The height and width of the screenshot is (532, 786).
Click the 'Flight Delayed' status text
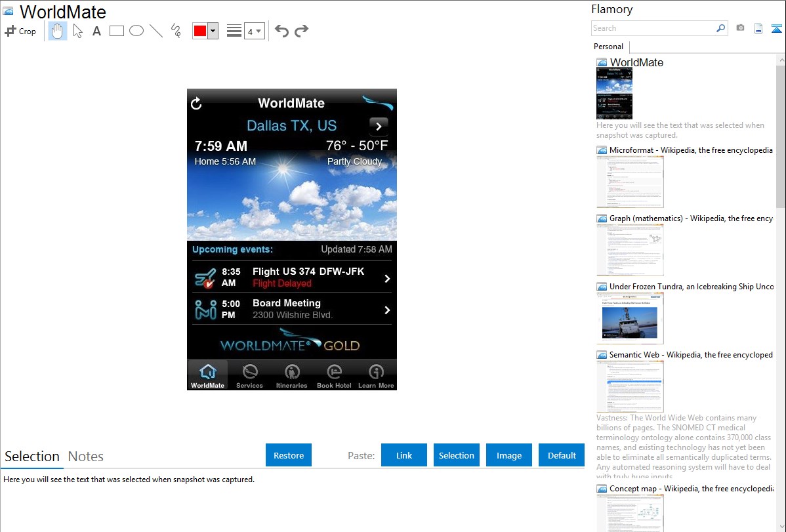tap(281, 283)
